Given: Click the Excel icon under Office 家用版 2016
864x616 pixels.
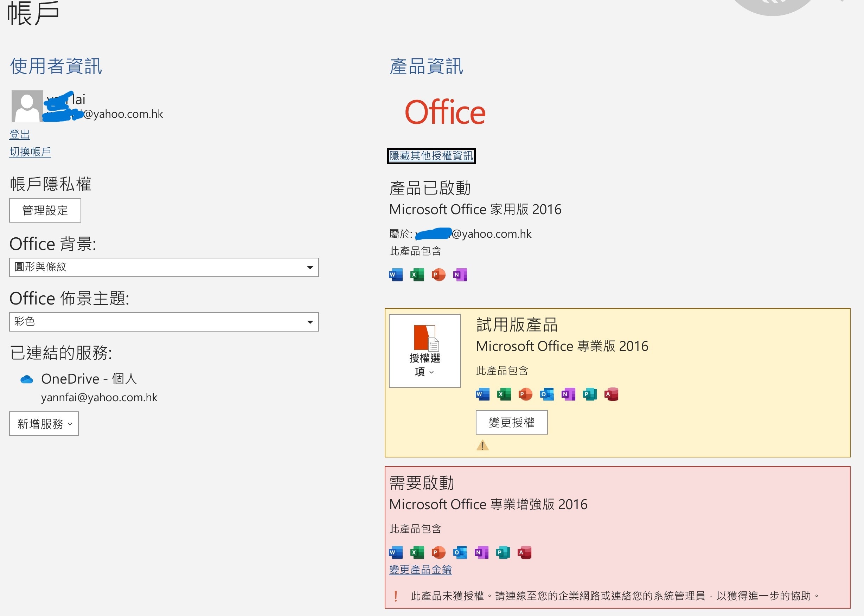Looking at the screenshot, I should point(417,275).
